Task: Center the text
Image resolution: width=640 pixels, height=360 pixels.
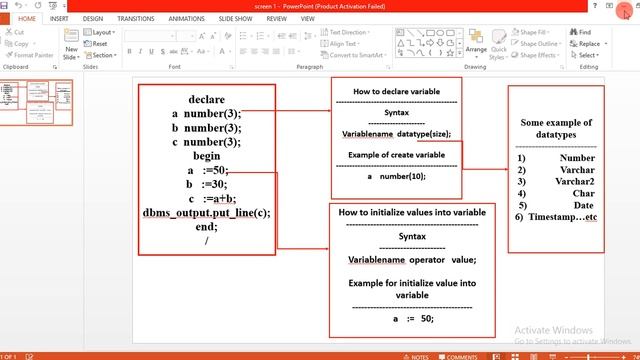Action: tap(254, 51)
